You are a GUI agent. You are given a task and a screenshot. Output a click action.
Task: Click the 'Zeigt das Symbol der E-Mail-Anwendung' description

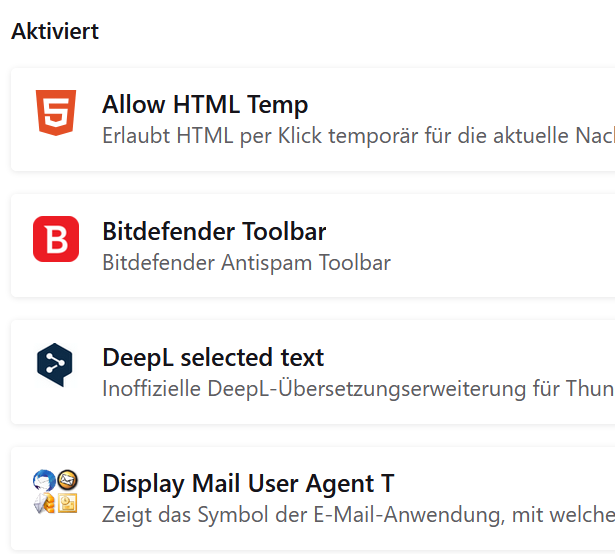pyautogui.click(x=358, y=515)
